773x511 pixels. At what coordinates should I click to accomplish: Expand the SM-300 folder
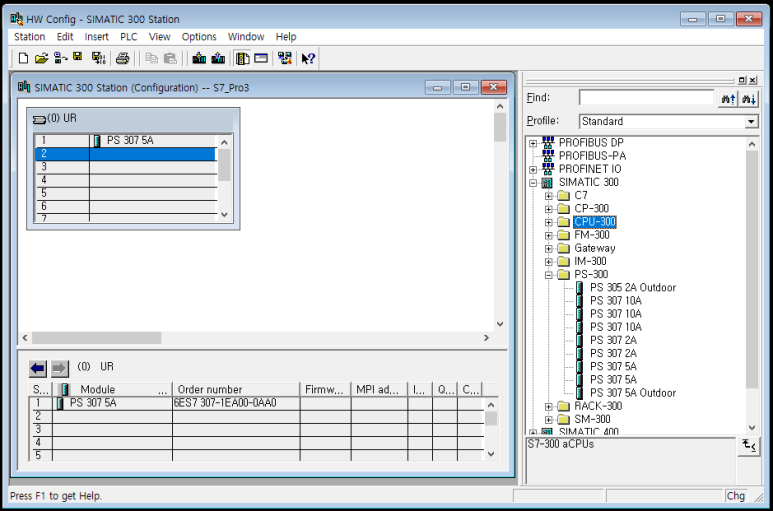pos(549,420)
